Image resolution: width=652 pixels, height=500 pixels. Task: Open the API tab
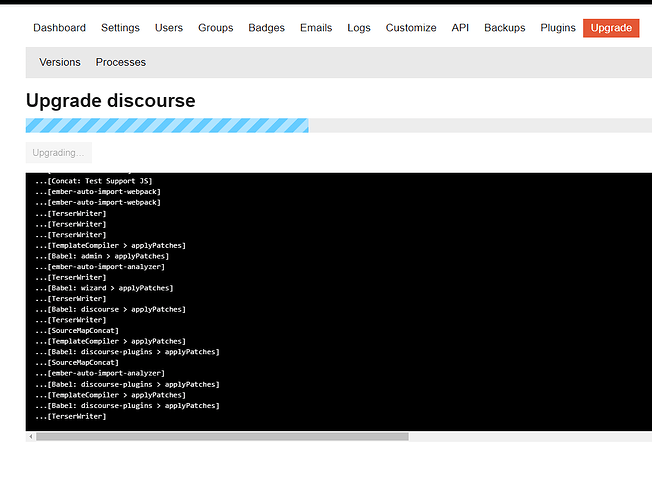460,28
